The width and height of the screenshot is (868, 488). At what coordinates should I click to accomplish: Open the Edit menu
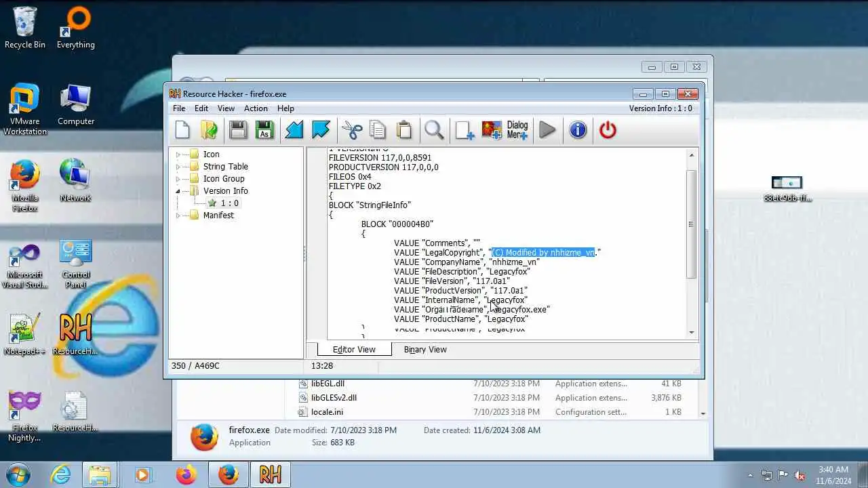[x=201, y=108]
